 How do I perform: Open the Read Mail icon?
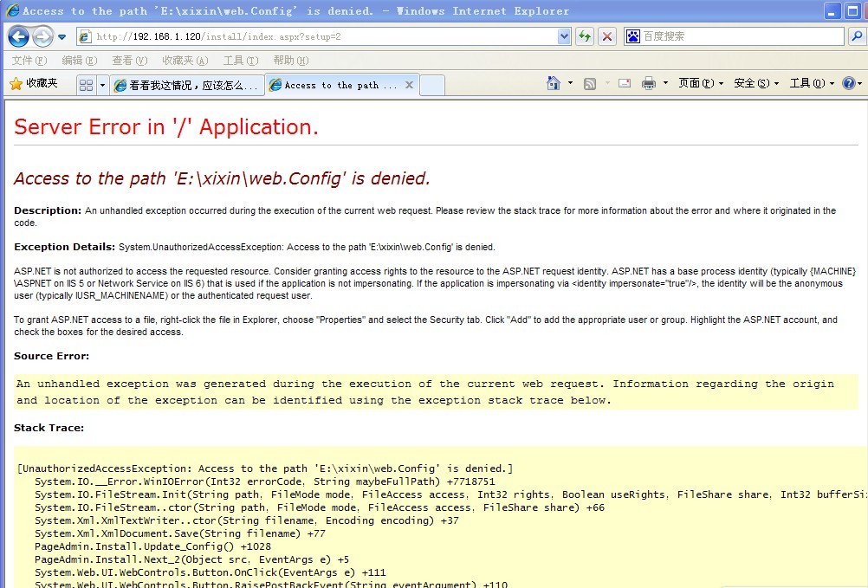624,83
